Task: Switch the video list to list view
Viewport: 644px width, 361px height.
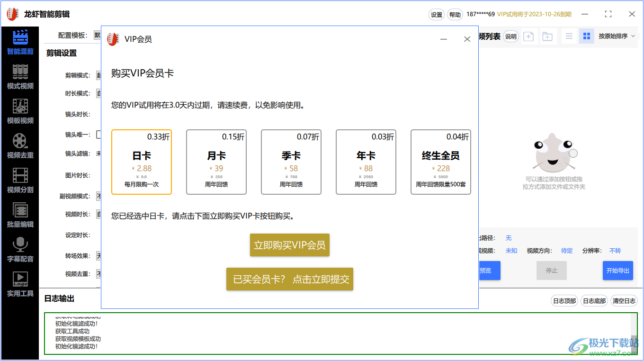Action: point(569,36)
